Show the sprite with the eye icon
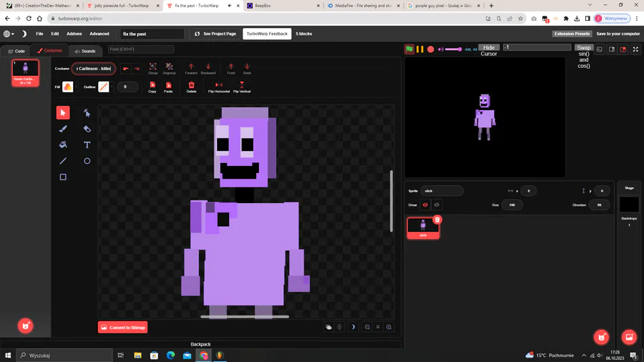 (x=425, y=205)
